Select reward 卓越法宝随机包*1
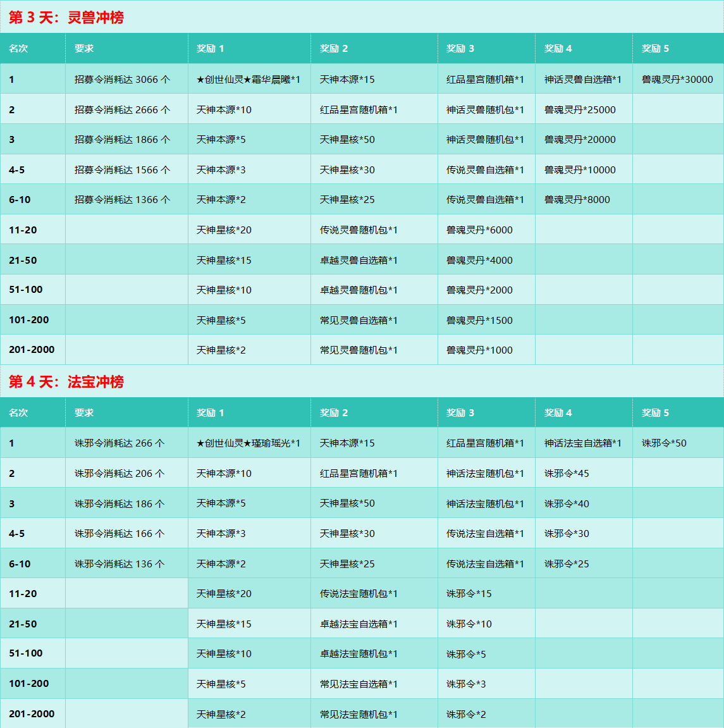724x728 pixels. pos(359,654)
